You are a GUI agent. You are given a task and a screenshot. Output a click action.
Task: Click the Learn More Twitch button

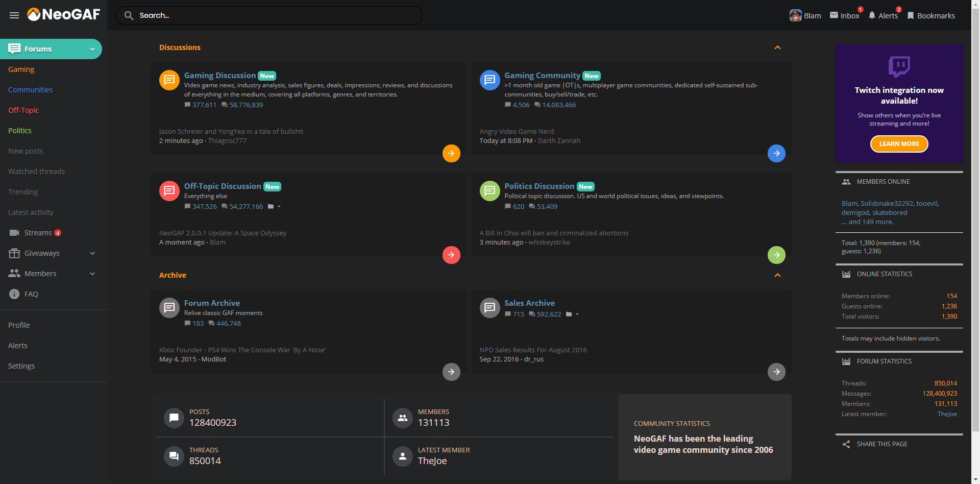(899, 144)
